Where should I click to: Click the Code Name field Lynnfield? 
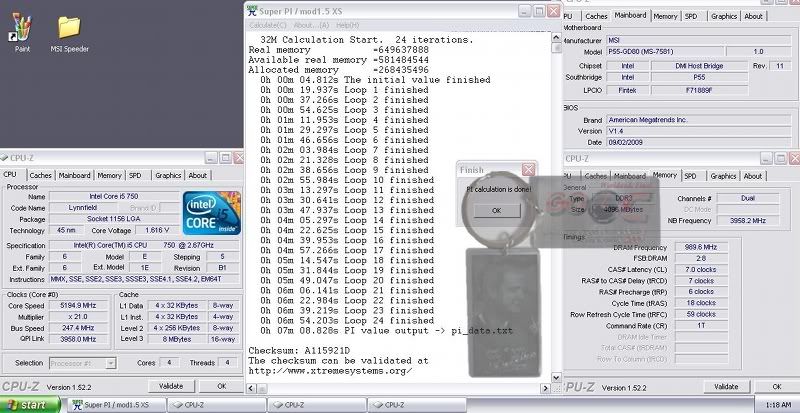coord(82,208)
